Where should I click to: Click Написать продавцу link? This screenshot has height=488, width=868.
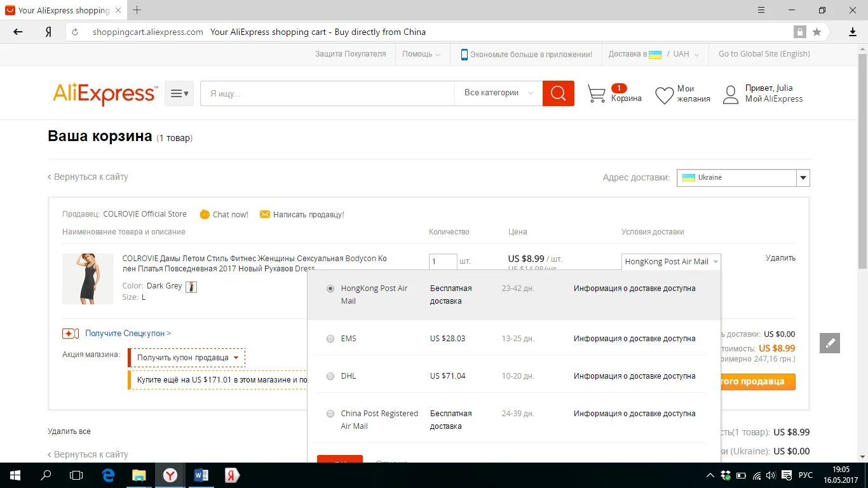[309, 215]
